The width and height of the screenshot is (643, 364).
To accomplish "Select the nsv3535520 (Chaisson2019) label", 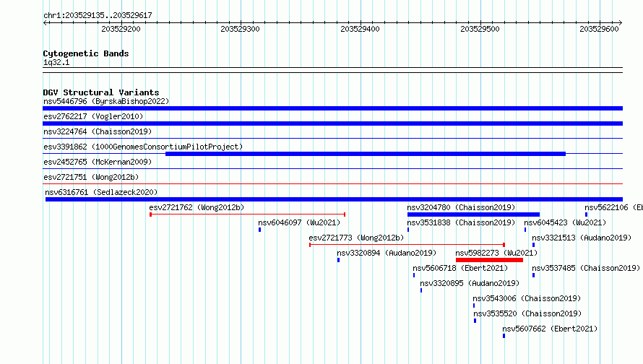I will (x=528, y=313).
